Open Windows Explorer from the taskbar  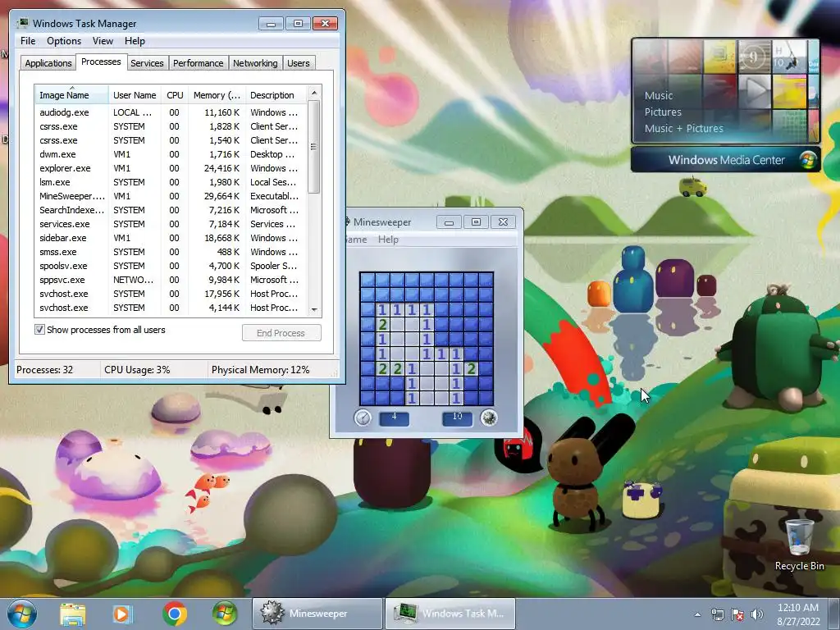click(x=73, y=614)
